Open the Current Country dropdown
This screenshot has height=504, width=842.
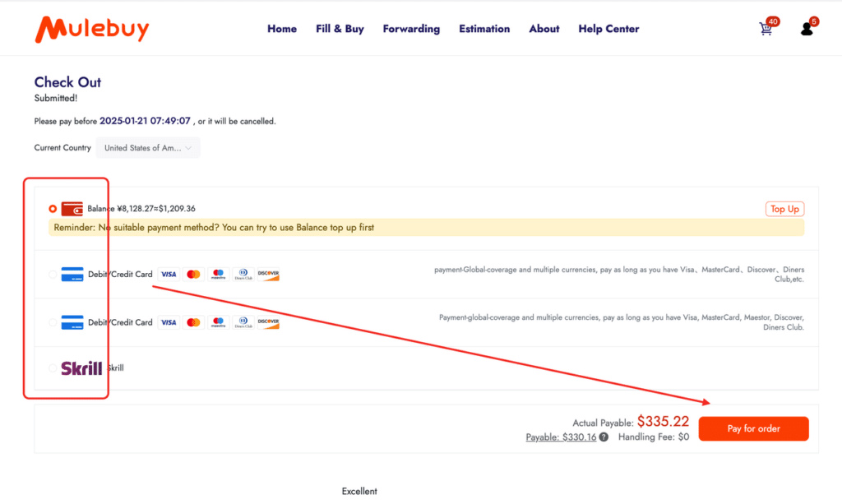click(148, 148)
